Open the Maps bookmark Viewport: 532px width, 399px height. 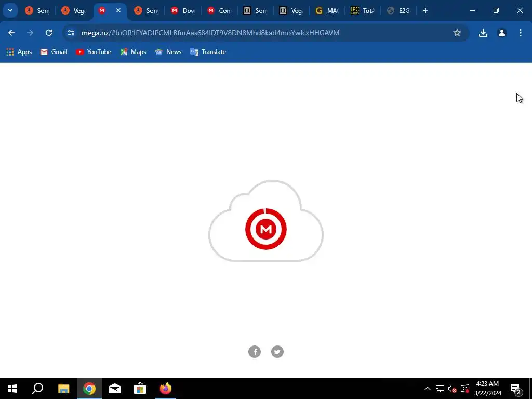click(133, 52)
